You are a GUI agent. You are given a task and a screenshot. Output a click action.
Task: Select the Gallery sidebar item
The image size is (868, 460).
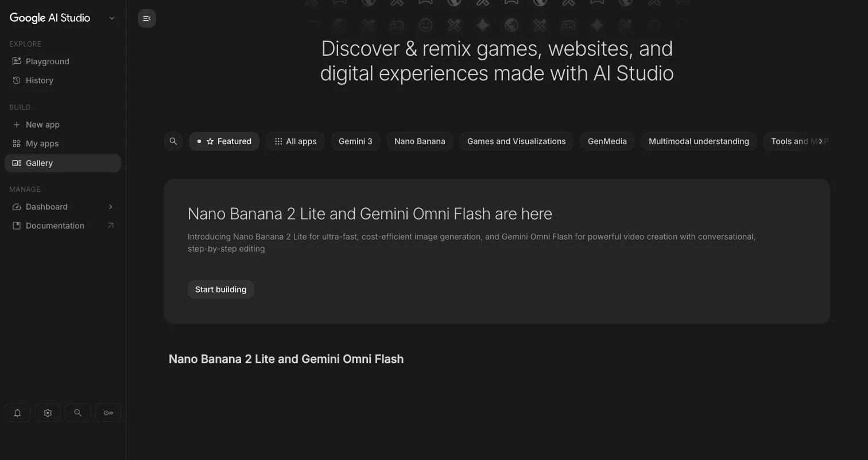(63, 163)
